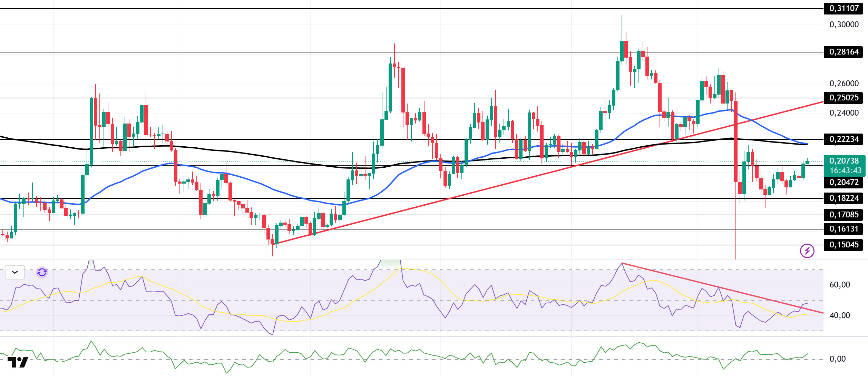
Task: Click the purple circular sync arrows icon
Action: click(42, 272)
